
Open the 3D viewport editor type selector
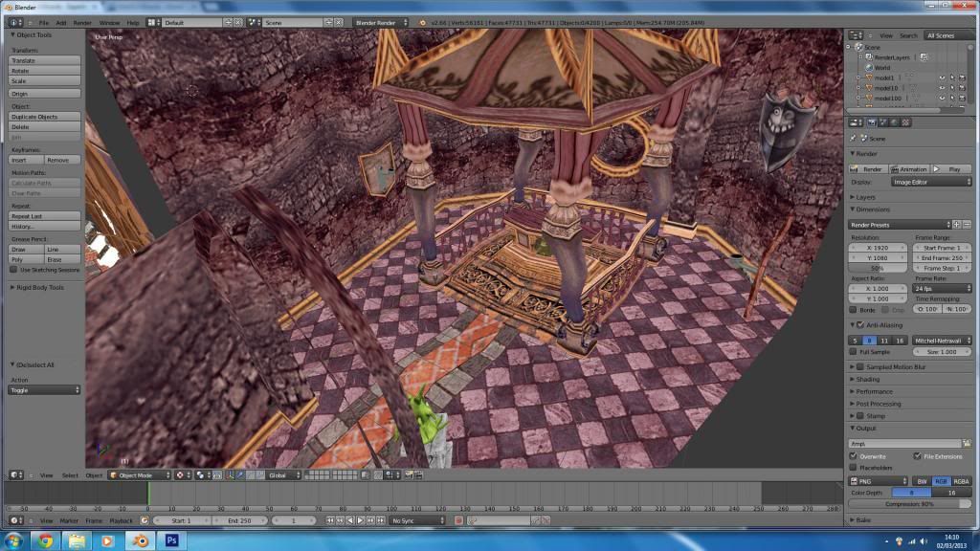point(16,475)
